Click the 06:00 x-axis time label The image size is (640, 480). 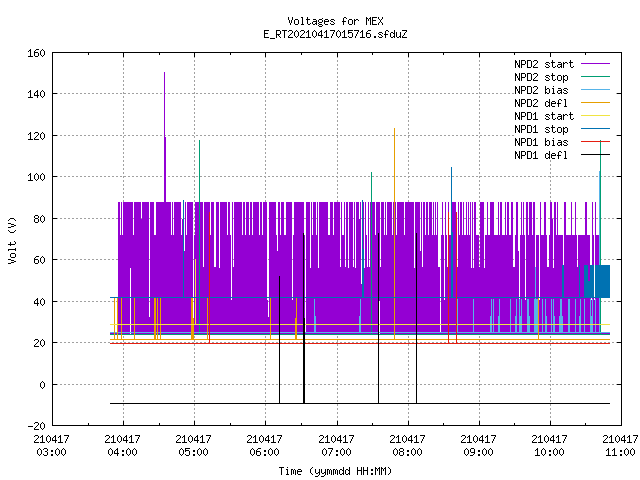(264, 452)
